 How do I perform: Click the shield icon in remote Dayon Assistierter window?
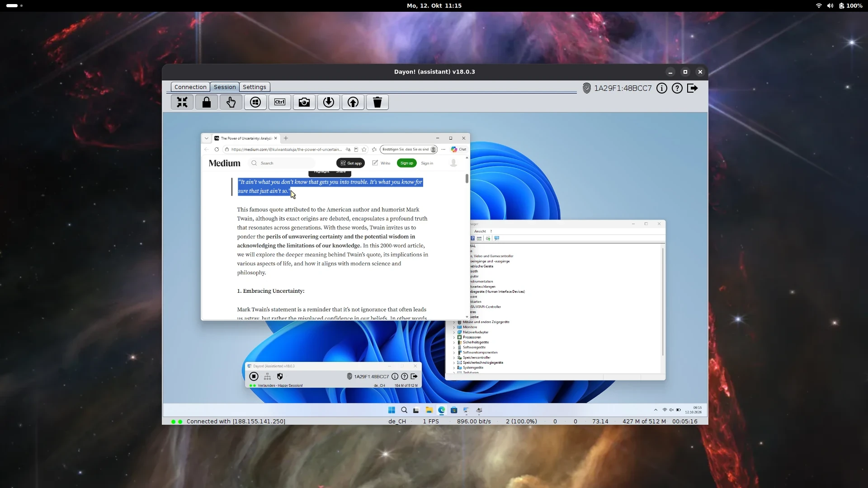tap(280, 376)
